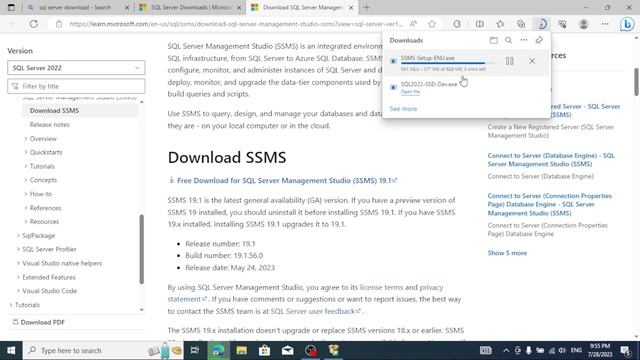Open the Windows Start menu
This screenshot has width=640, height=360.
[x=11, y=350]
